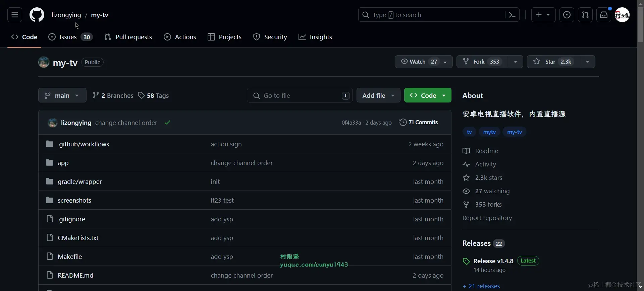Open Release v1.4.8 link
The height and width of the screenshot is (291, 644).
[493, 261]
